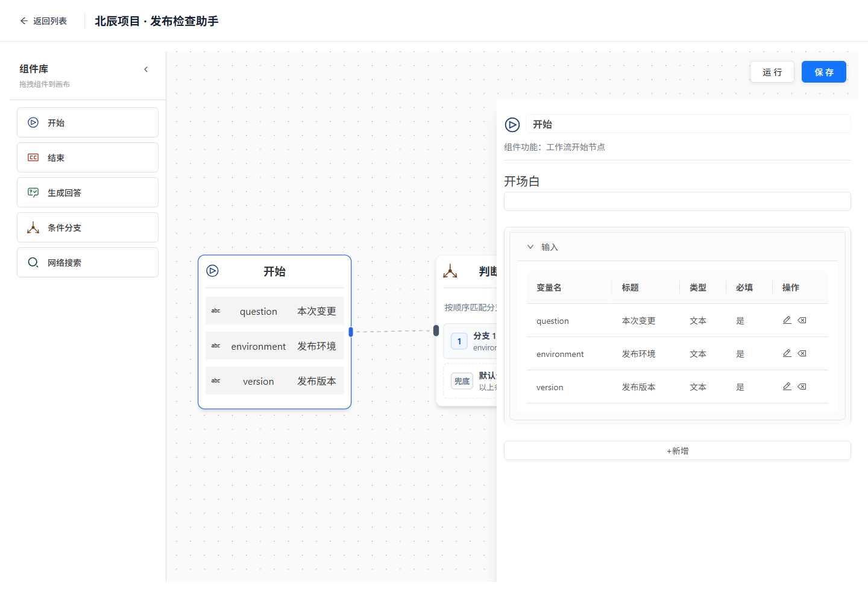Choose the 网络搜索 component card
Viewport: 868px width, 603px height.
tap(87, 262)
